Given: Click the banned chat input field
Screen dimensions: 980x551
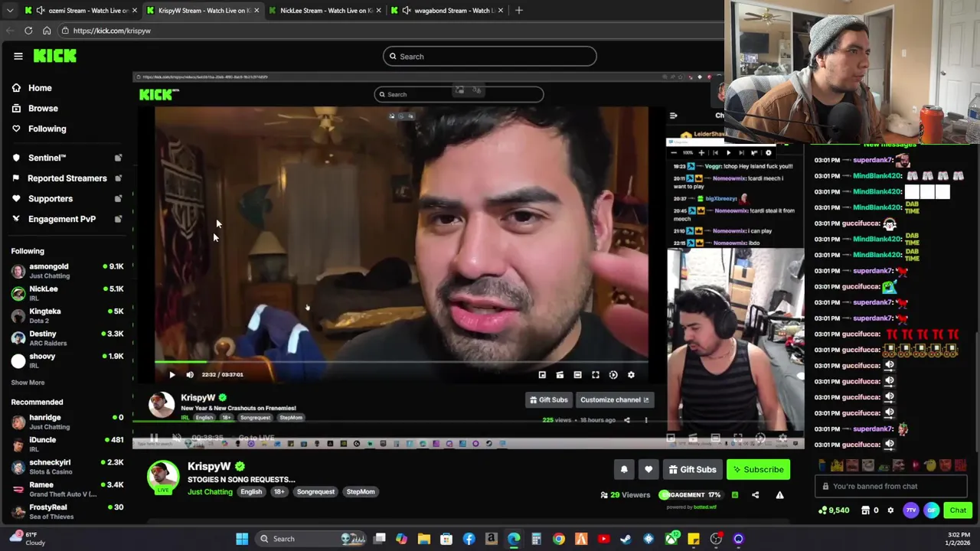Looking at the screenshot, I should pos(892,486).
